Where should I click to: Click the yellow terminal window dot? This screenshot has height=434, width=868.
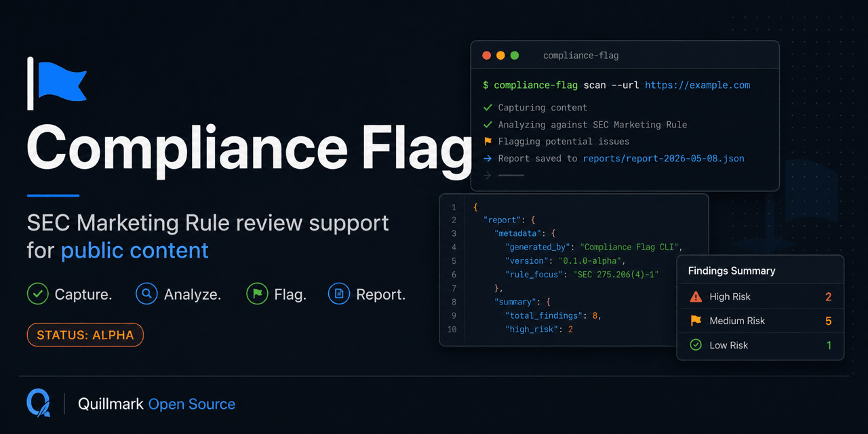(x=500, y=56)
